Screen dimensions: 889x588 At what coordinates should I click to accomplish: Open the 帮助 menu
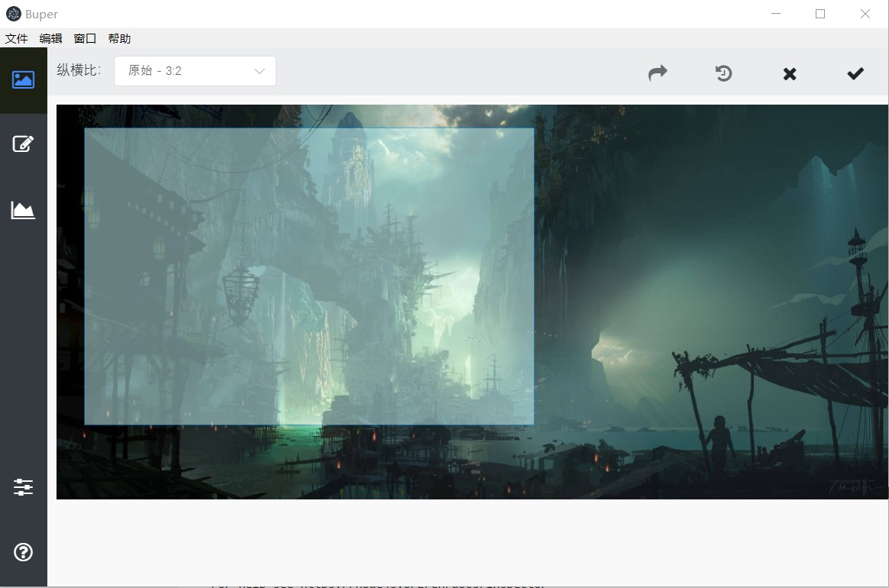coord(120,38)
